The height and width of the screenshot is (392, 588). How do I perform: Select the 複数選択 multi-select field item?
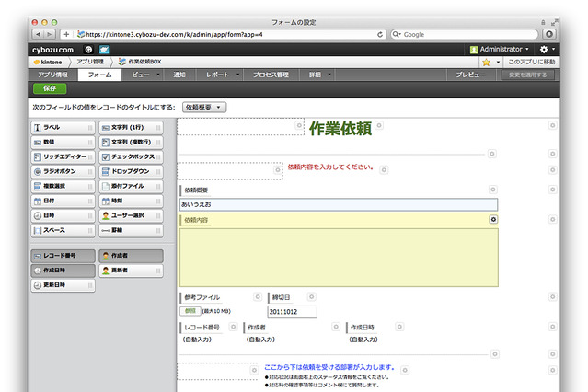click(63, 186)
